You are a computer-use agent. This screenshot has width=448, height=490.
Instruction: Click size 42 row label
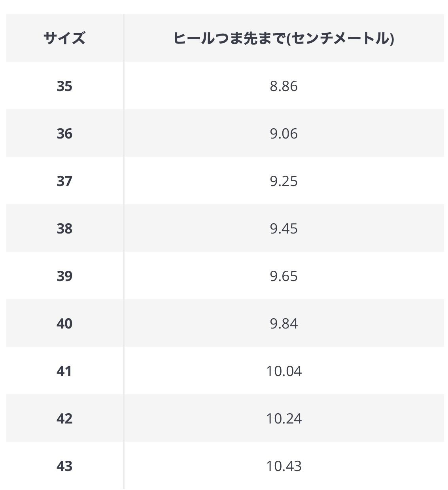click(x=64, y=418)
